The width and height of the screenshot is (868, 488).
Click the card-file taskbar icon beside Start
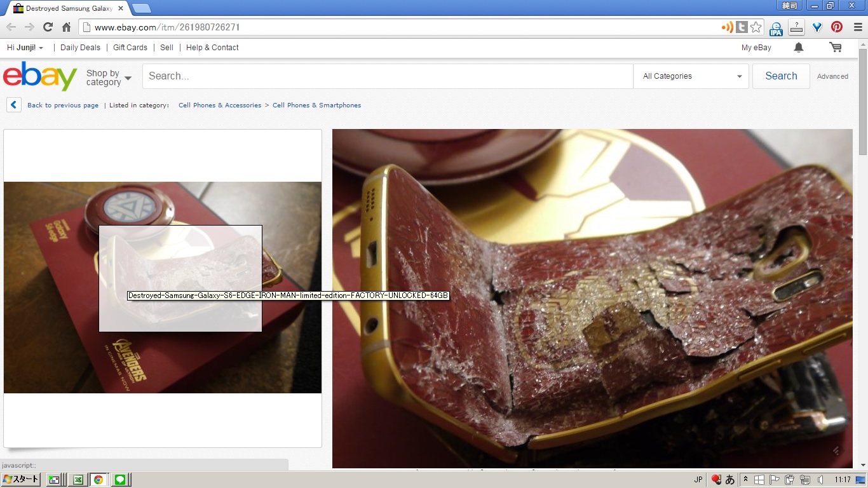pyautogui.click(x=55, y=480)
